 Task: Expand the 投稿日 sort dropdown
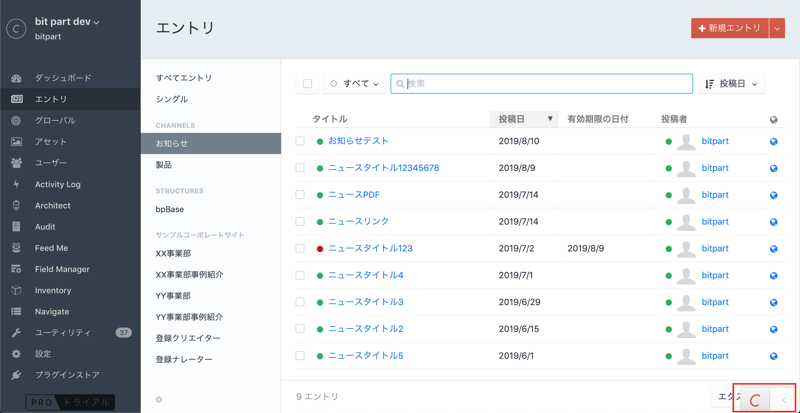731,84
